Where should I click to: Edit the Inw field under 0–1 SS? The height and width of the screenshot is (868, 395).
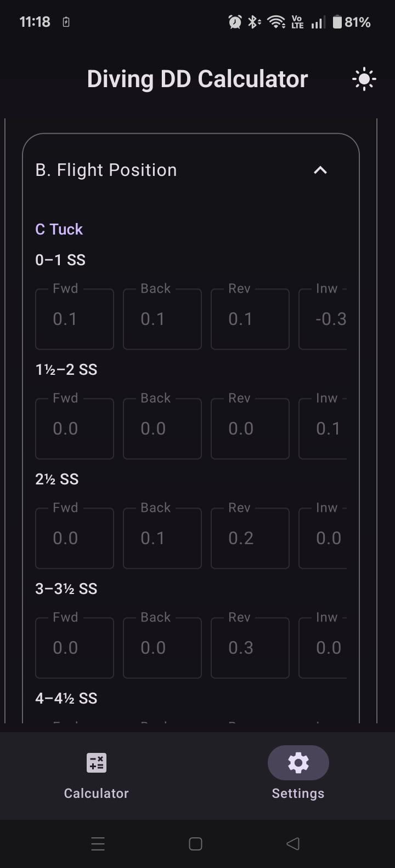pyautogui.click(x=324, y=319)
